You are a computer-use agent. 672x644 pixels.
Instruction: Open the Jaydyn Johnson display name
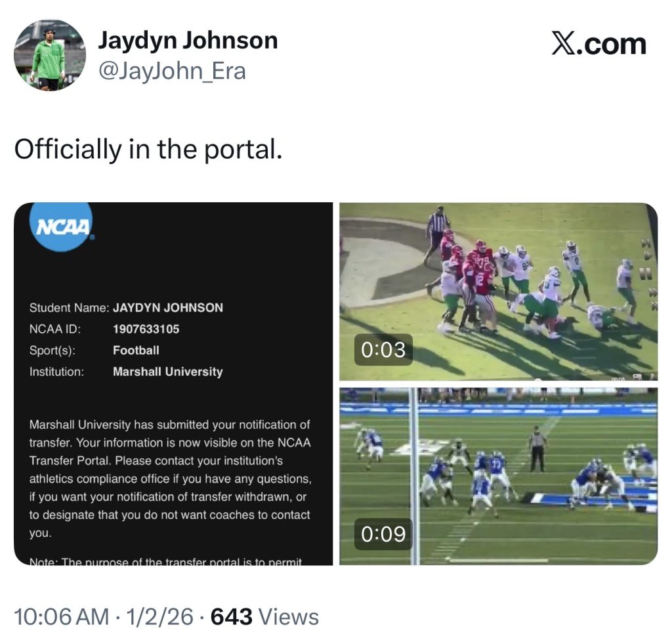(x=188, y=41)
